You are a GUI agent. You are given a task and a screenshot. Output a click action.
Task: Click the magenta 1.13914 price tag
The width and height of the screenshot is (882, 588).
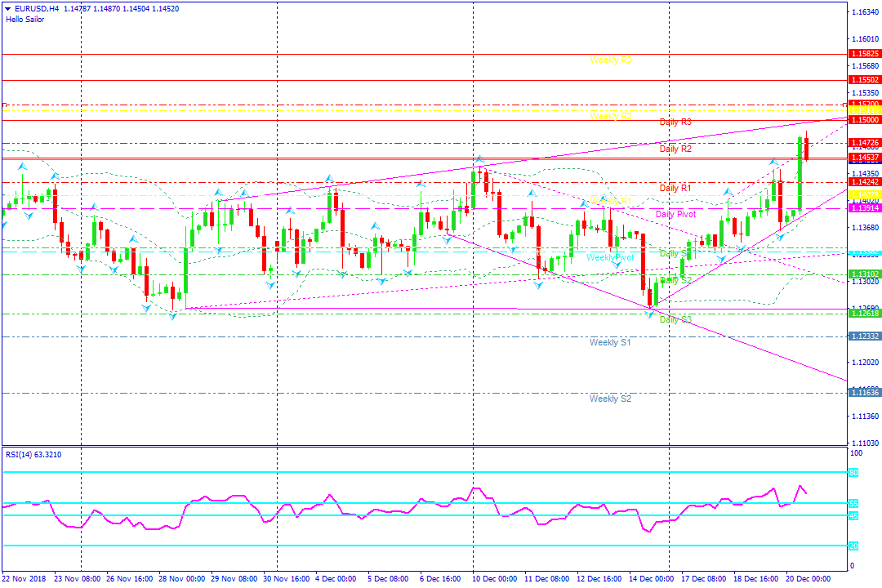(x=865, y=208)
